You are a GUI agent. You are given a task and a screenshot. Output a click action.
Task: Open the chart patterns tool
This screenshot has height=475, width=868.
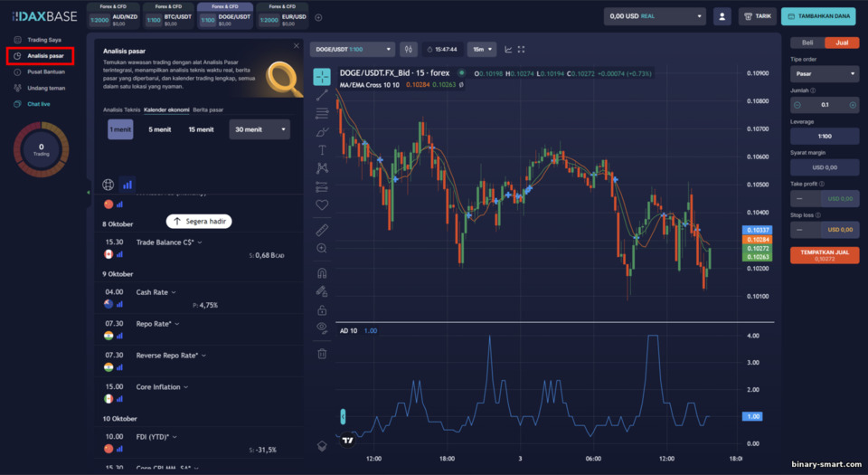pos(322,167)
